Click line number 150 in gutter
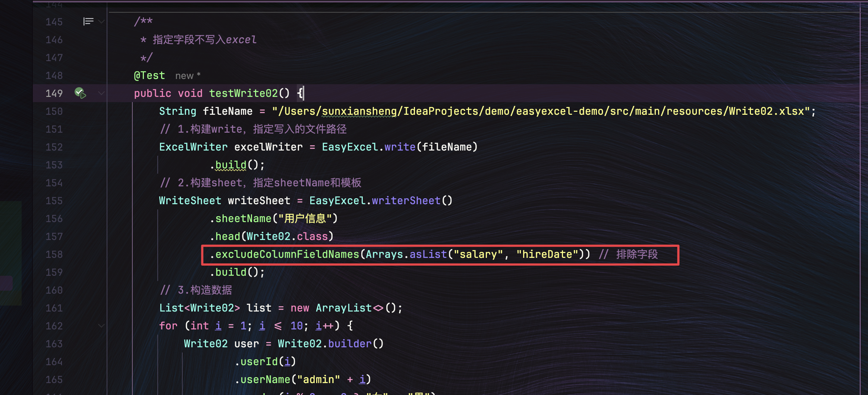The height and width of the screenshot is (395, 868). point(54,111)
